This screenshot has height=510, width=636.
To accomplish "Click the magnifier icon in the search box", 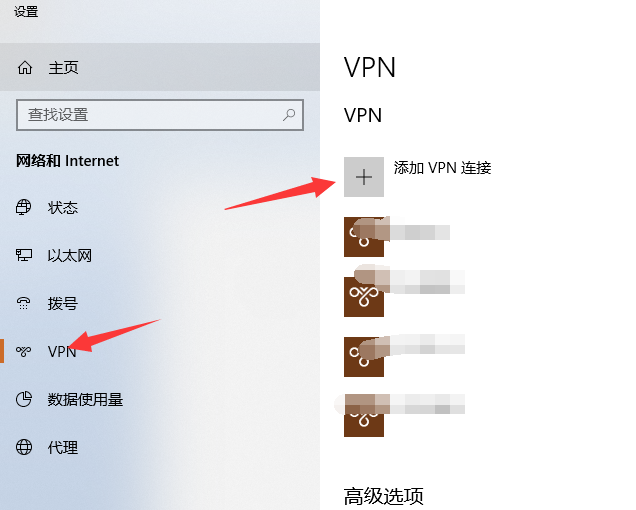I will pyautogui.click(x=289, y=115).
